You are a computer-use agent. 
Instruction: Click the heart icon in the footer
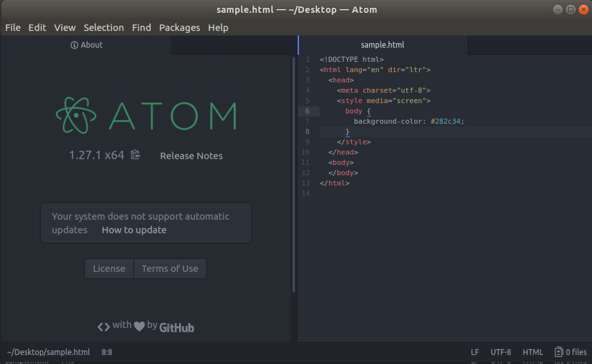(x=138, y=326)
